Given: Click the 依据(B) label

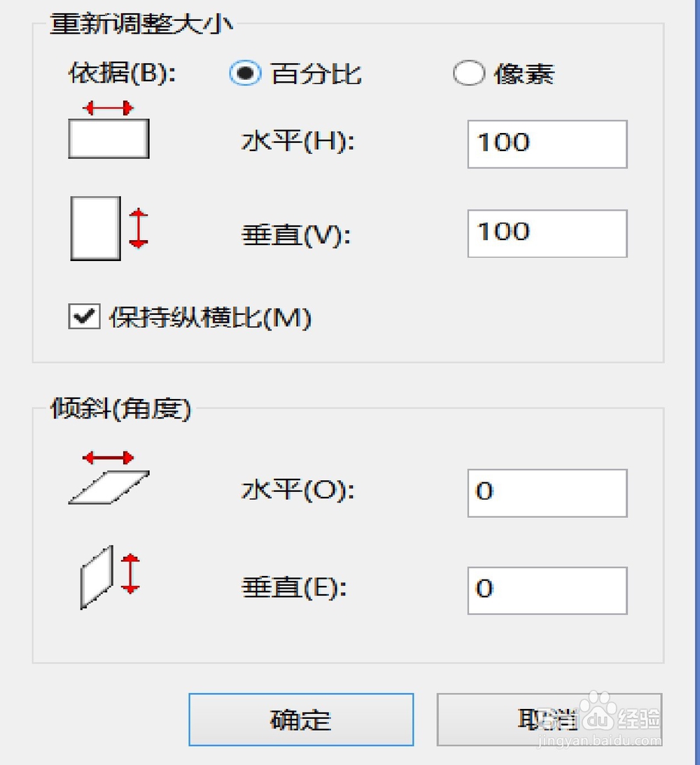Looking at the screenshot, I should 122,73.
